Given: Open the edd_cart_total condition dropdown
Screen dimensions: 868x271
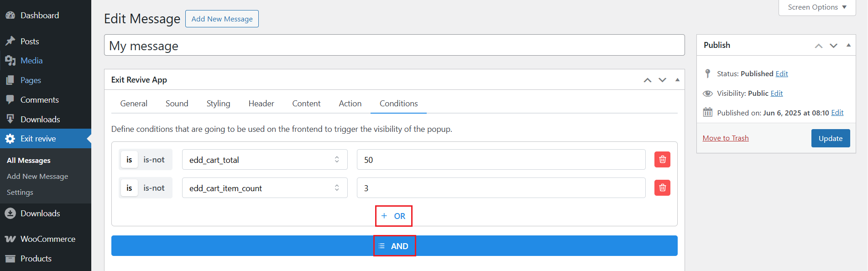Looking at the screenshot, I should coord(265,160).
